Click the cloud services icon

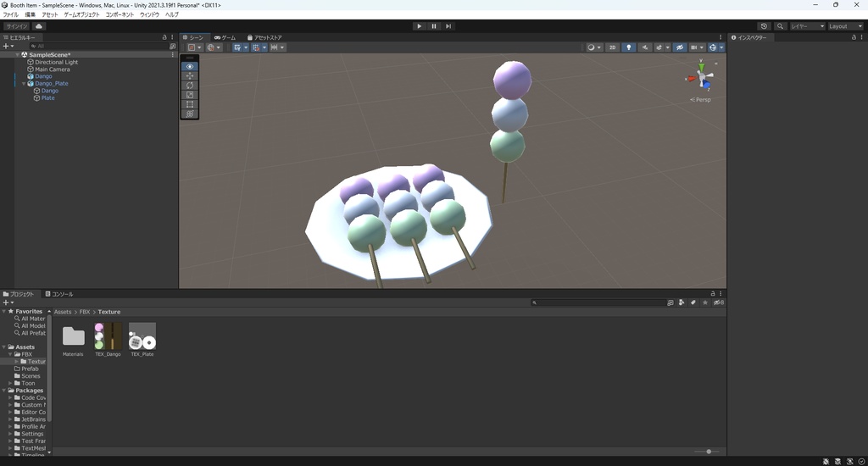pos(39,26)
